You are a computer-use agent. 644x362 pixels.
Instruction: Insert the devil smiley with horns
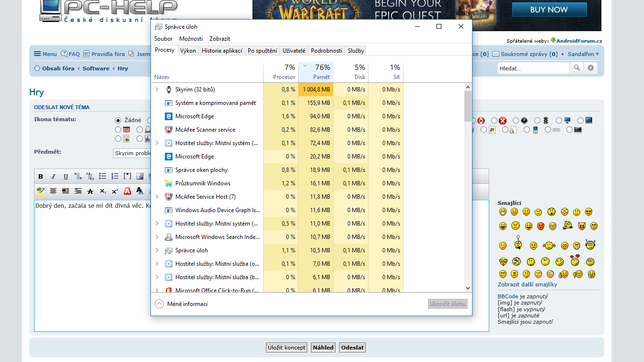pyautogui.click(x=582, y=226)
